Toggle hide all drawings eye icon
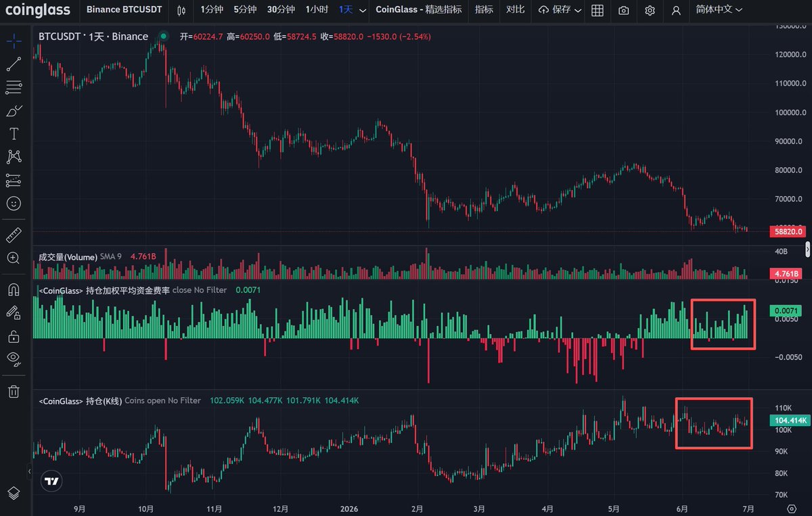The width and height of the screenshot is (812, 516). (14, 358)
